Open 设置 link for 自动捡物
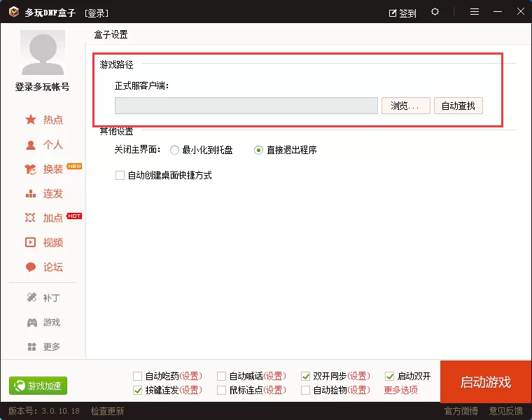The width and height of the screenshot is (532, 420). (x=358, y=391)
